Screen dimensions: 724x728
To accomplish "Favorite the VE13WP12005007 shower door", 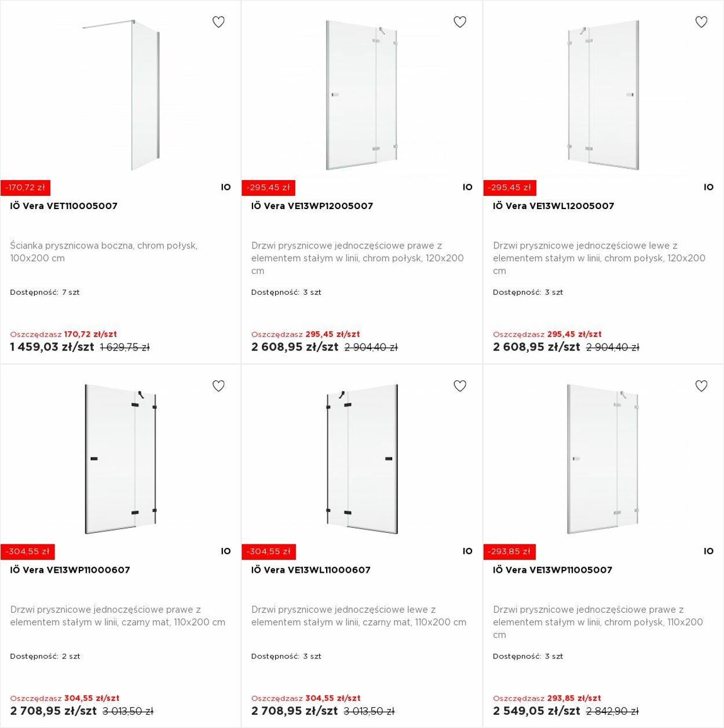I will tap(460, 22).
